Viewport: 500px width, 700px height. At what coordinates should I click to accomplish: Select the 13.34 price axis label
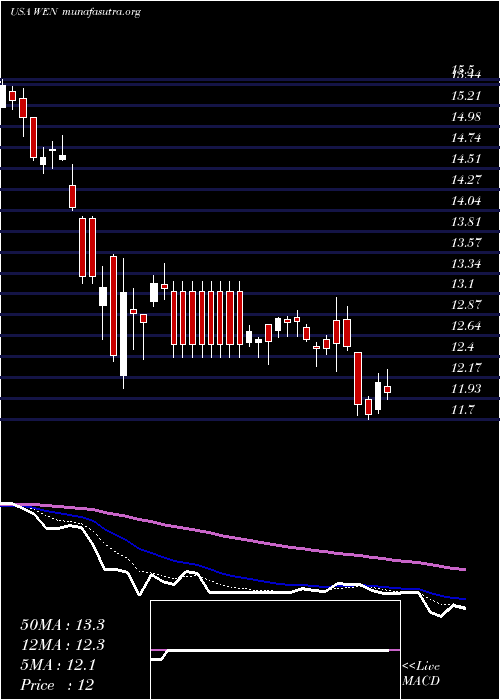pos(466,263)
